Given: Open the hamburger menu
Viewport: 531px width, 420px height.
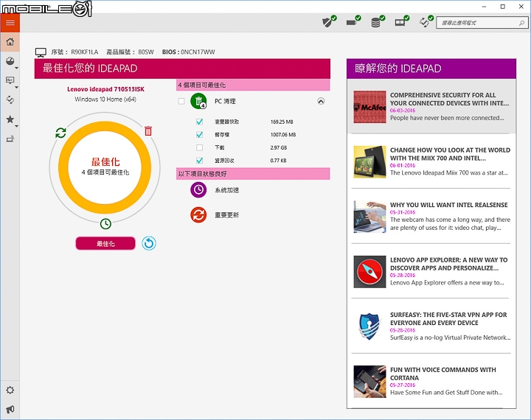Looking at the screenshot, I should [10, 23].
